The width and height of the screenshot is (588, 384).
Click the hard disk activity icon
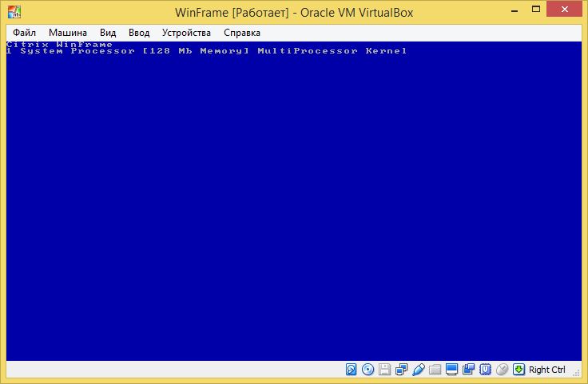351,370
